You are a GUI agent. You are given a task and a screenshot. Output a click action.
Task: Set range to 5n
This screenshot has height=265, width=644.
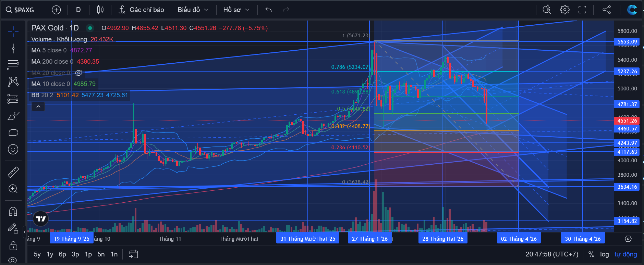101,254
